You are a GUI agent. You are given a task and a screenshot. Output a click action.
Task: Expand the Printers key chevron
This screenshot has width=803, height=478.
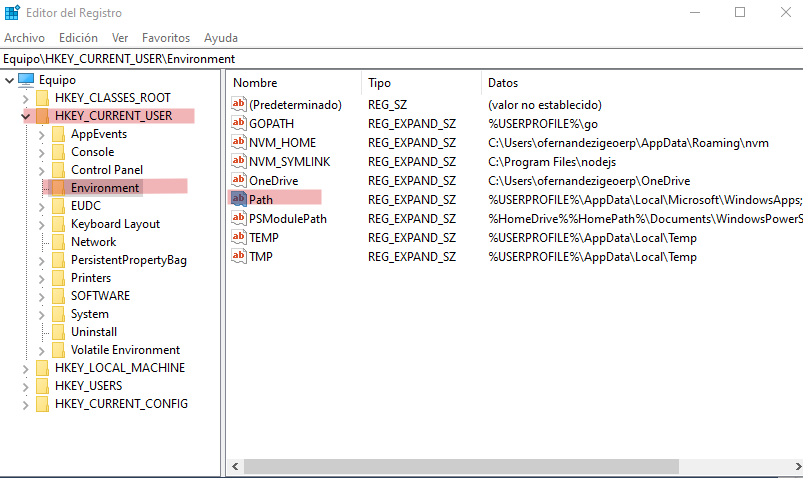coord(42,279)
